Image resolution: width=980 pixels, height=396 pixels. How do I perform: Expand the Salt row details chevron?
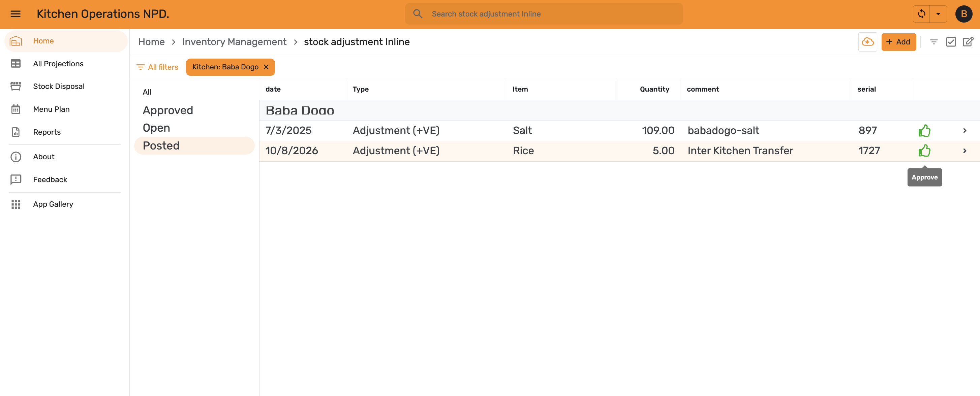click(x=964, y=131)
